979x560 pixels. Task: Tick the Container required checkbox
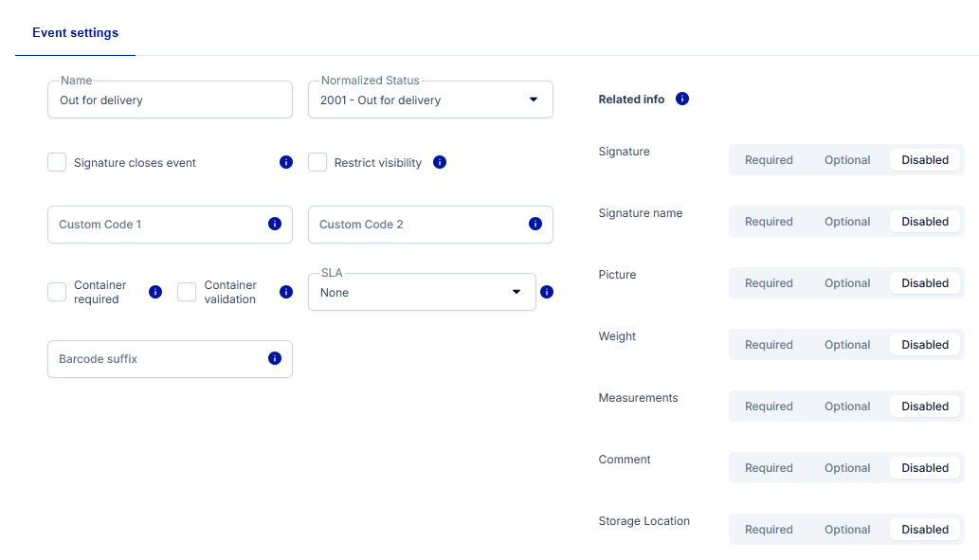[x=57, y=292]
